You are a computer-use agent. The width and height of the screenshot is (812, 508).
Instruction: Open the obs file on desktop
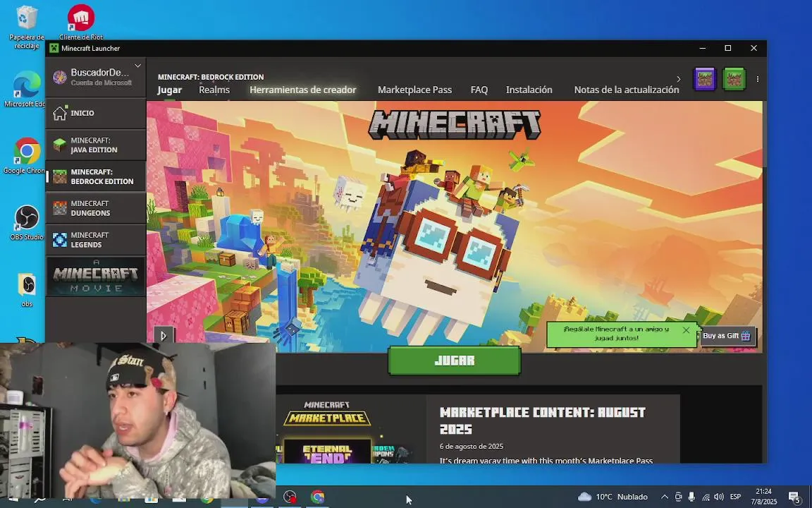click(26, 289)
